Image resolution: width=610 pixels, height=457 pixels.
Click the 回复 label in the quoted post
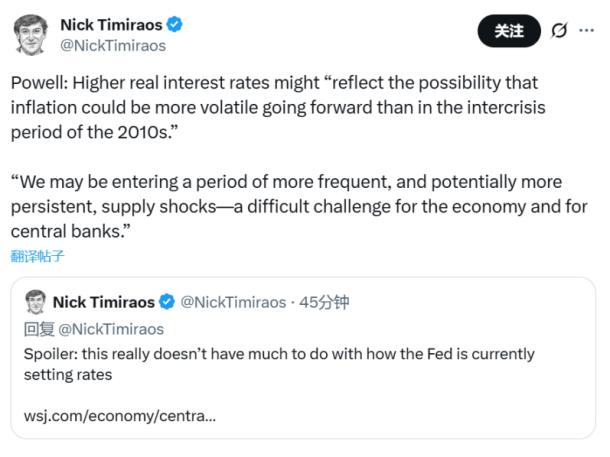coord(39,328)
